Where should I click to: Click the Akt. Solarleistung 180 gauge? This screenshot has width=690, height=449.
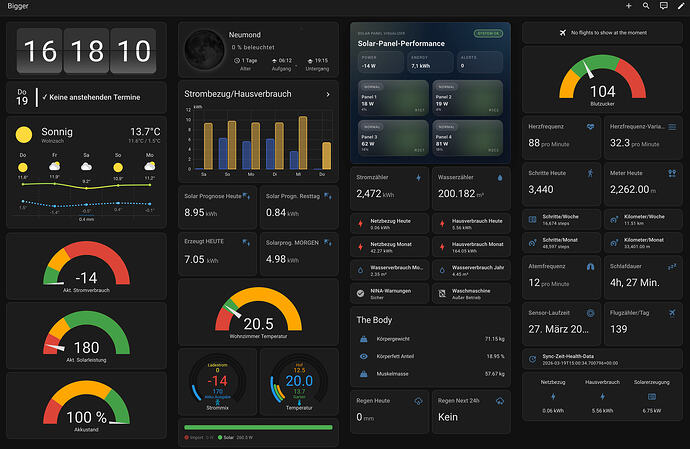point(86,336)
